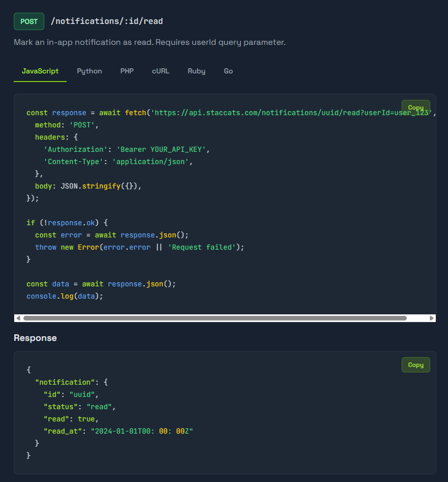Switch to the PHP tab

click(127, 71)
